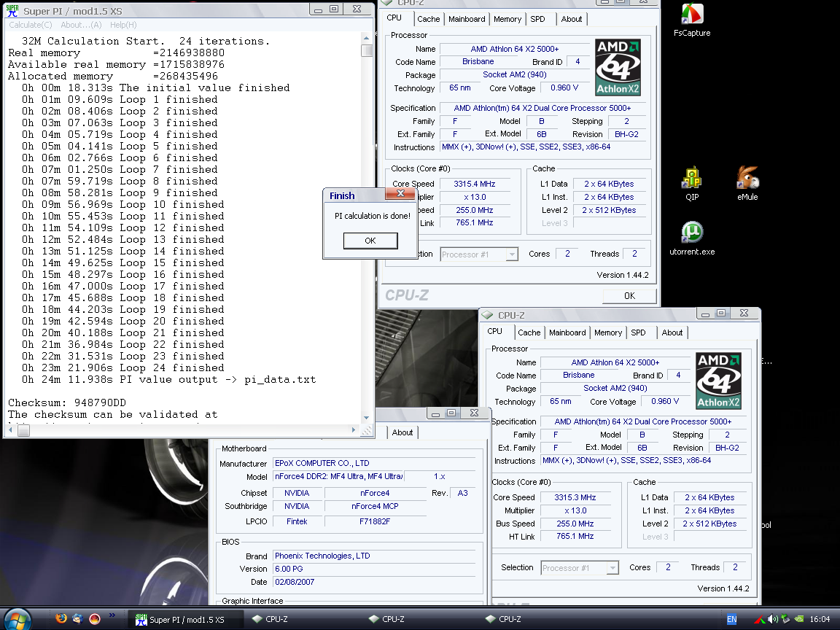Click OK button in upper CPU-Z window
Image resolution: width=840 pixels, height=630 pixels.
click(629, 296)
